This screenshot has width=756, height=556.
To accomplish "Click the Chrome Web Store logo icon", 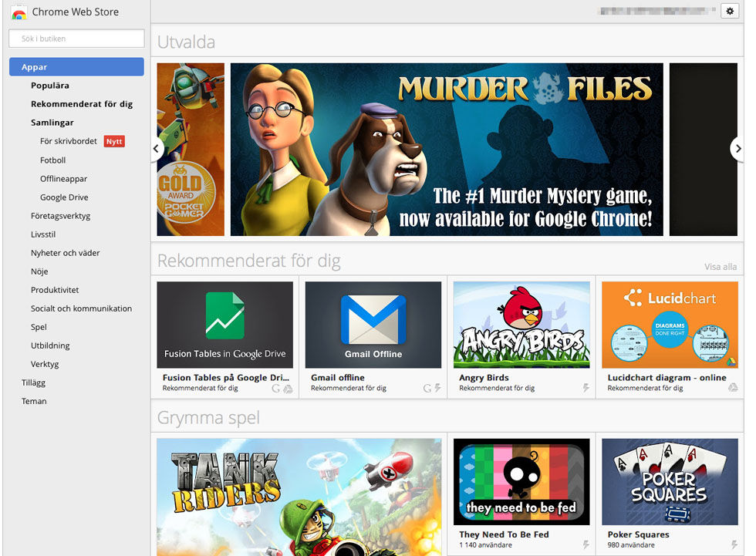I will pos(19,12).
